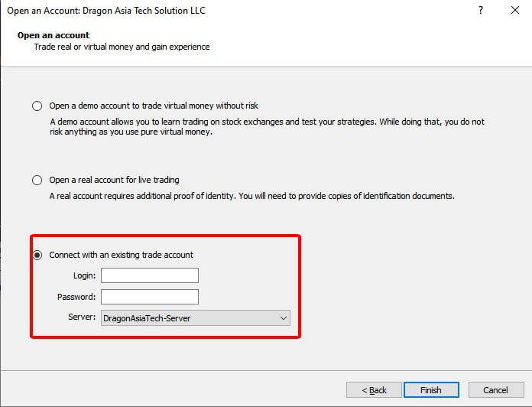Click the demo account description paragraph
This screenshot has height=407, width=532.
click(x=267, y=127)
